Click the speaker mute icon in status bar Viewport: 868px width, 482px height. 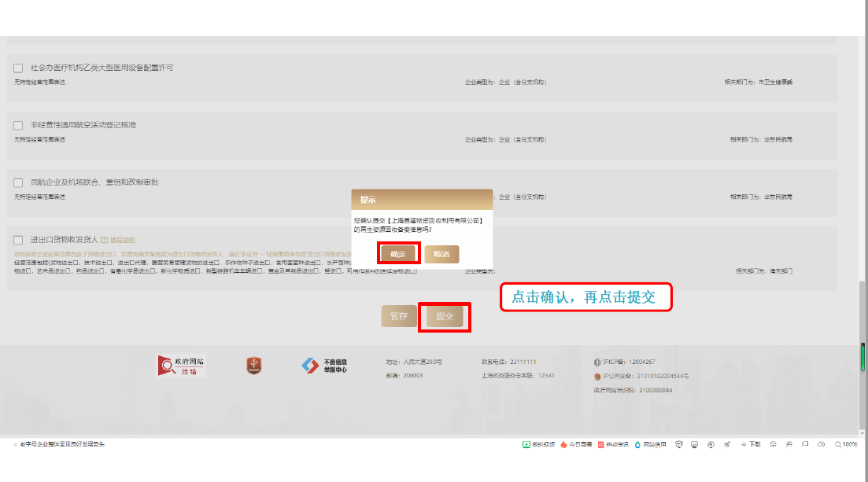821,444
